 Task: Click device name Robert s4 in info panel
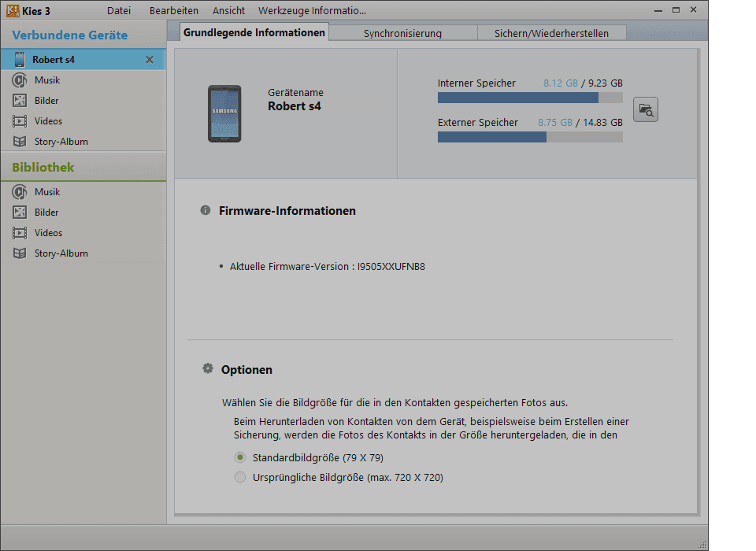pos(294,106)
